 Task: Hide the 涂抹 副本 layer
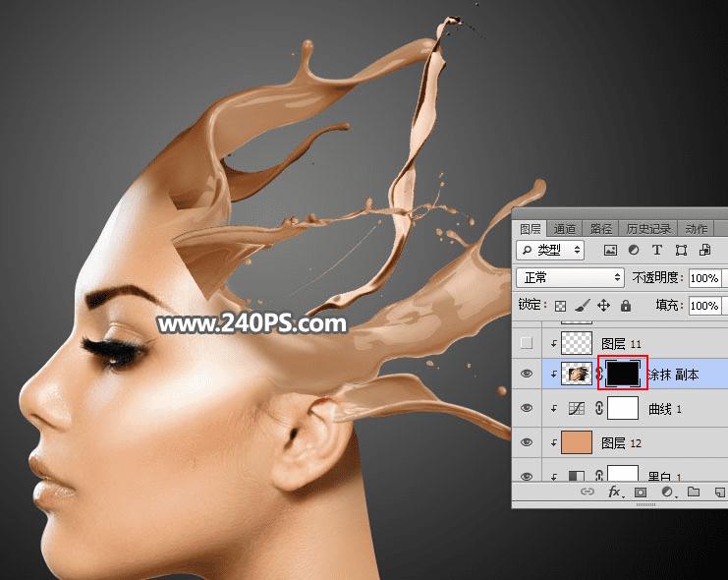pos(527,374)
